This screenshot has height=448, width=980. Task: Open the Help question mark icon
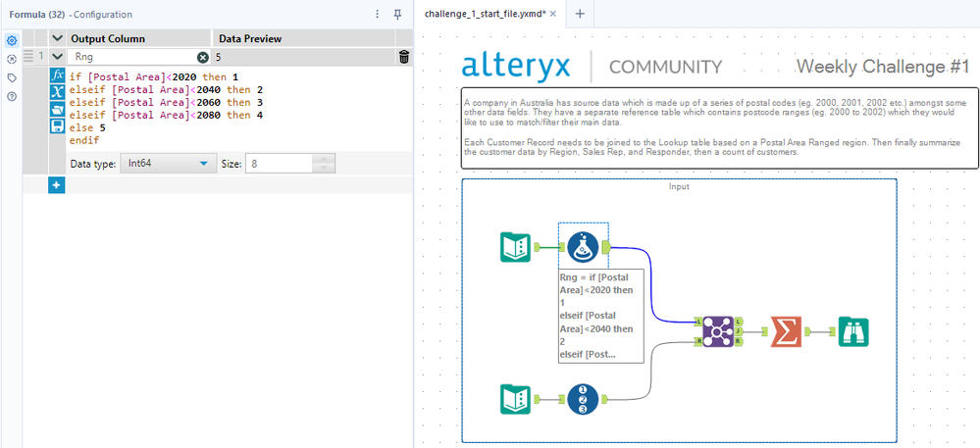coord(11,96)
